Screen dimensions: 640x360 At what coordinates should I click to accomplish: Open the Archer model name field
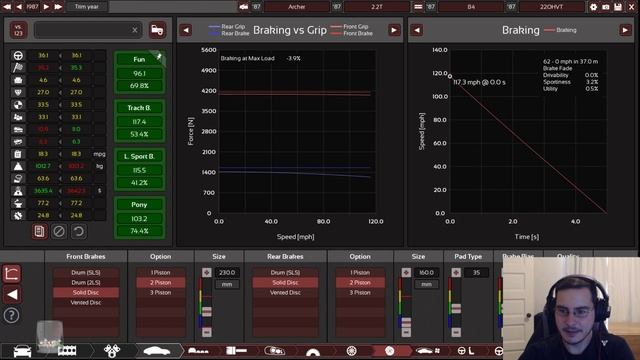(296, 7)
